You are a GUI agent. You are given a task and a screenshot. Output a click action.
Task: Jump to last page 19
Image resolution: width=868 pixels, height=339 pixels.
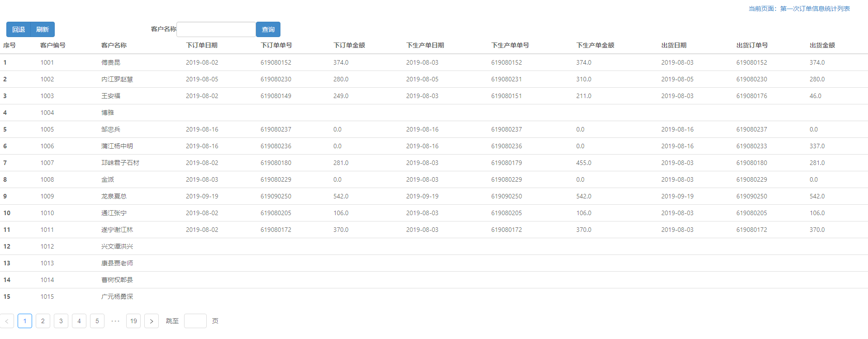click(x=133, y=321)
